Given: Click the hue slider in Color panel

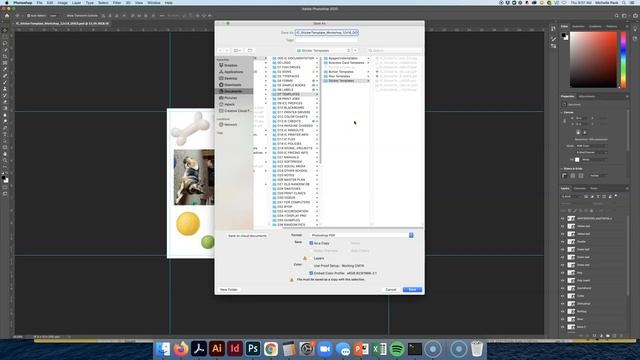Looking at the screenshot, I should coord(623,60).
